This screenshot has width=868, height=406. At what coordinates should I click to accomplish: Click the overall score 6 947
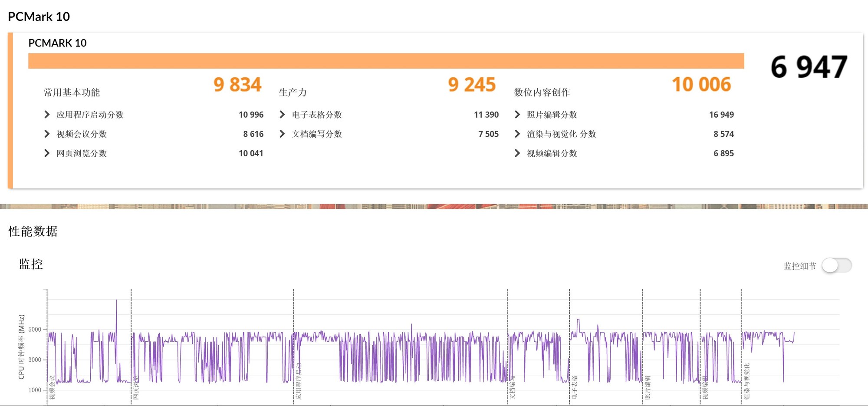809,67
